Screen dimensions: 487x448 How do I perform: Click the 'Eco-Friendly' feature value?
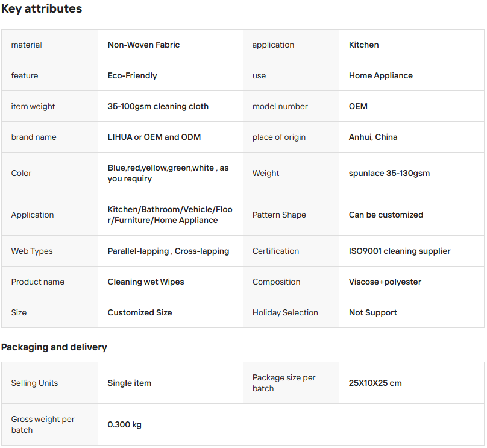pyautogui.click(x=132, y=75)
